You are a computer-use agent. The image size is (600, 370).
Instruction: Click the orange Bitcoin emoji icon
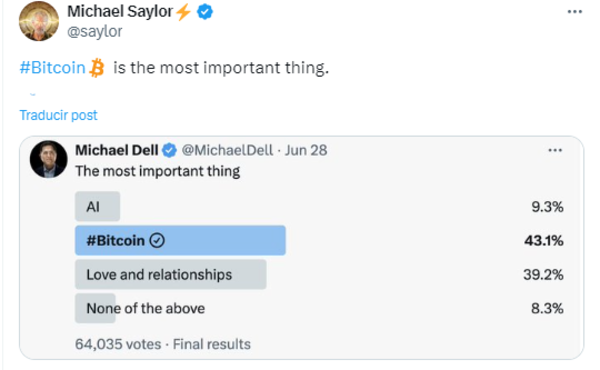click(x=97, y=68)
